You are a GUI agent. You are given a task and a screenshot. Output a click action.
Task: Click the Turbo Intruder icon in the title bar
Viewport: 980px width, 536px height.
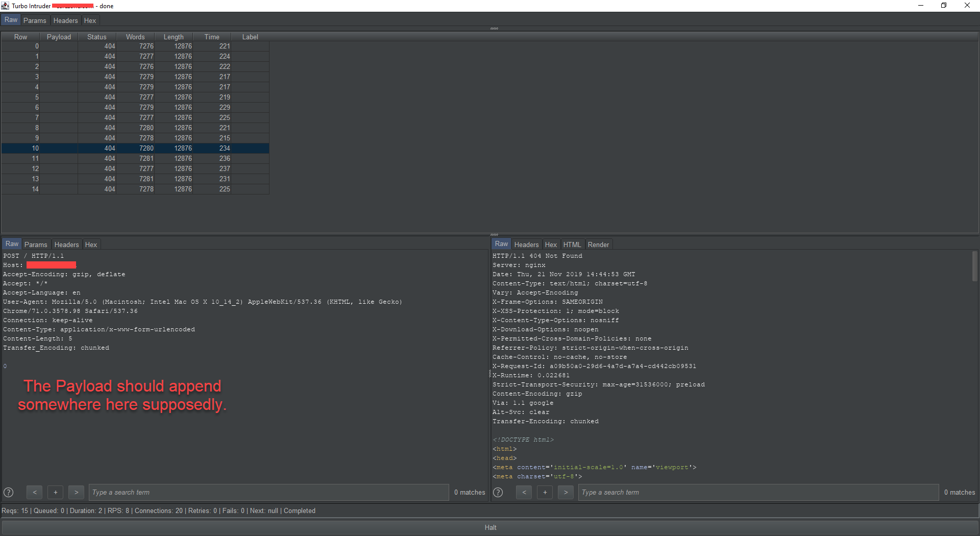(5, 6)
